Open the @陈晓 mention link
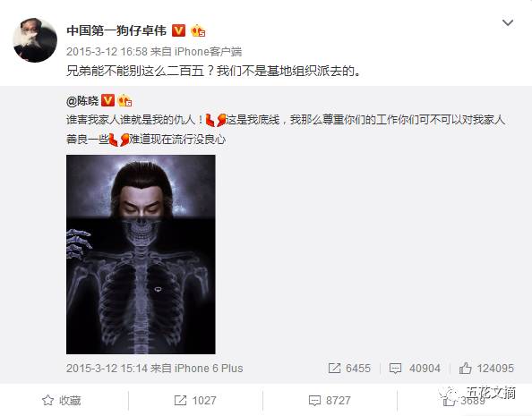This screenshot has height=416, width=532. tap(82, 101)
